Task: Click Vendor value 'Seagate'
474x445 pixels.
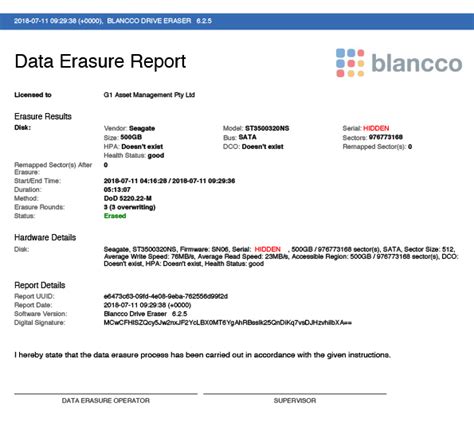Action: pos(142,128)
